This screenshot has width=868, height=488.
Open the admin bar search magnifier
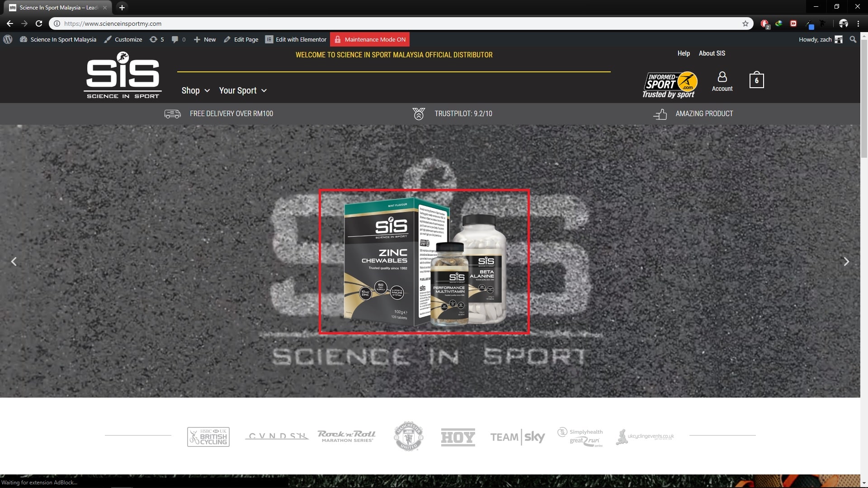click(x=853, y=39)
